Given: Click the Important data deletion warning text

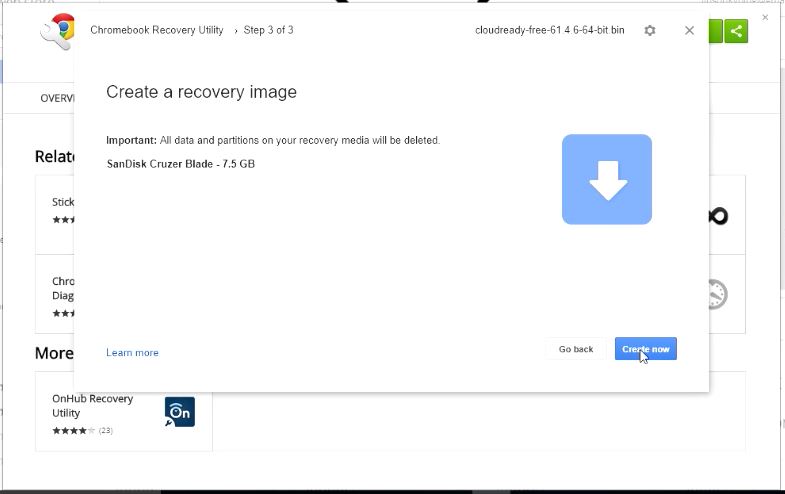Looking at the screenshot, I should coord(273,140).
